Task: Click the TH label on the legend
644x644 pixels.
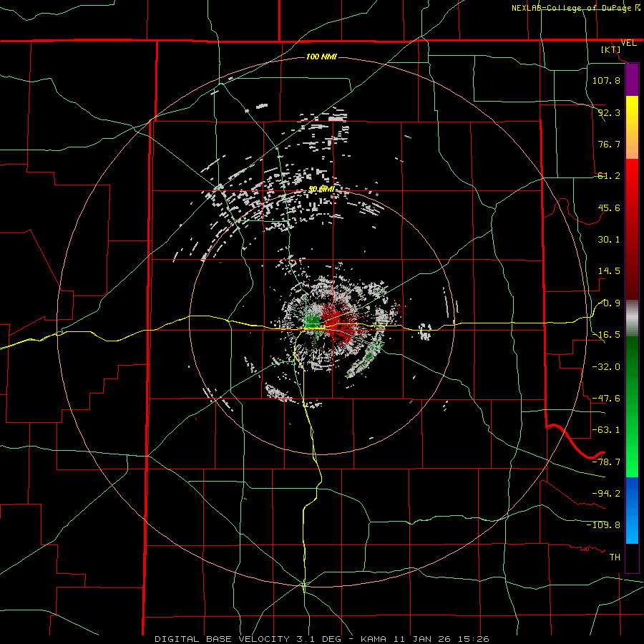Action: (615, 557)
